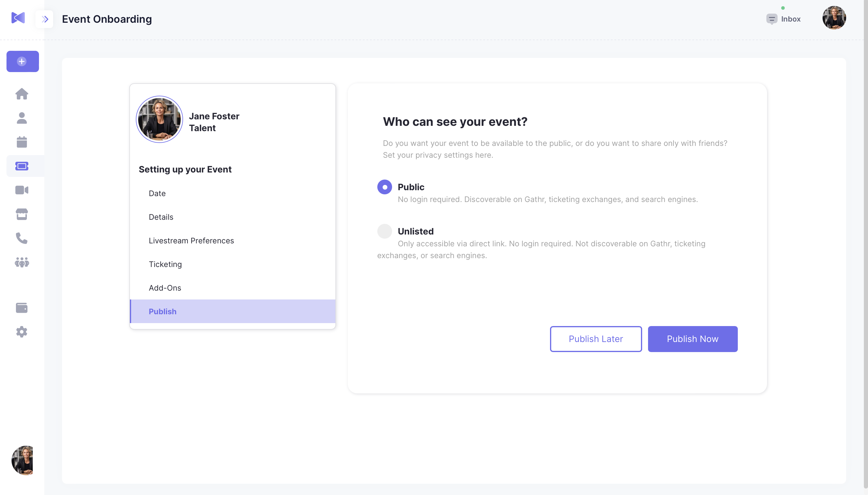Click the Publish Now button
This screenshot has height=495, width=868.
click(692, 339)
